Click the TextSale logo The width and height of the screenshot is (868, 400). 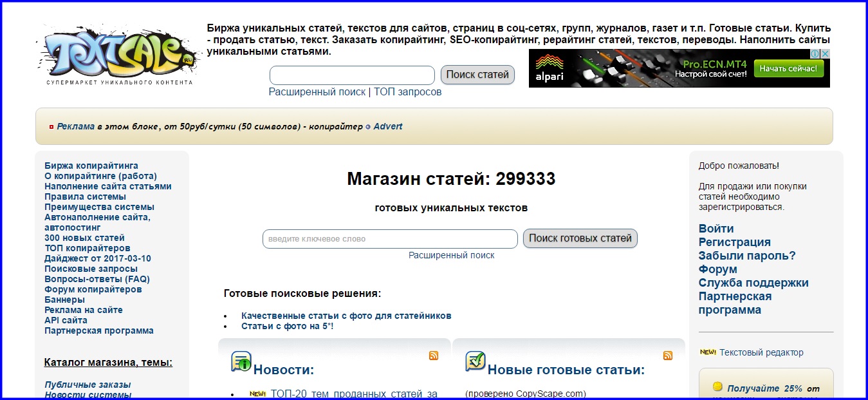[x=119, y=54]
